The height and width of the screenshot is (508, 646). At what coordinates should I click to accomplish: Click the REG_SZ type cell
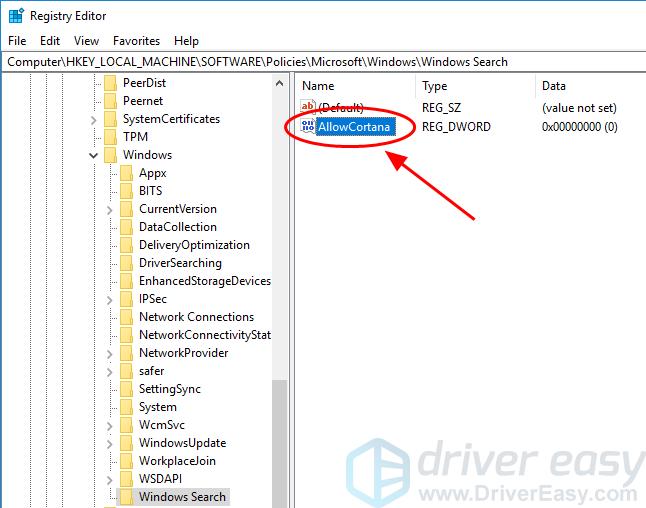click(441, 108)
